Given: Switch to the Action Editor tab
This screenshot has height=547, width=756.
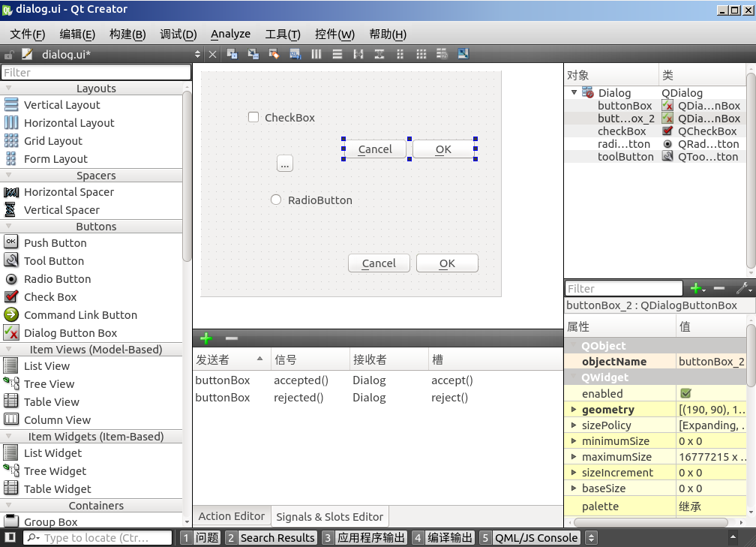Looking at the screenshot, I should [231, 515].
